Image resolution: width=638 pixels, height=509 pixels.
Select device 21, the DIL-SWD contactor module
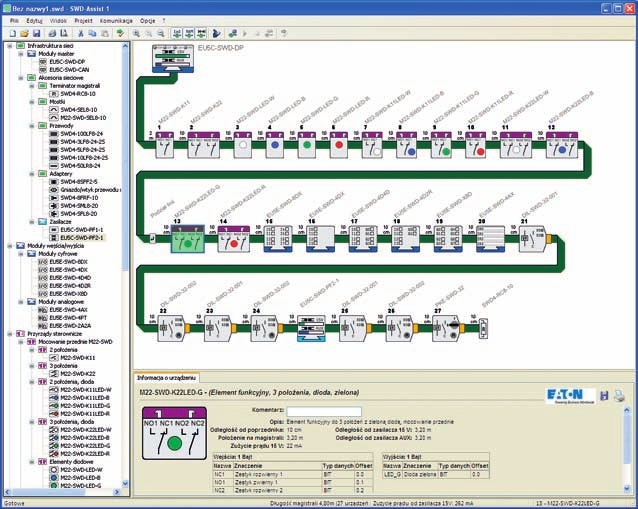(535, 239)
